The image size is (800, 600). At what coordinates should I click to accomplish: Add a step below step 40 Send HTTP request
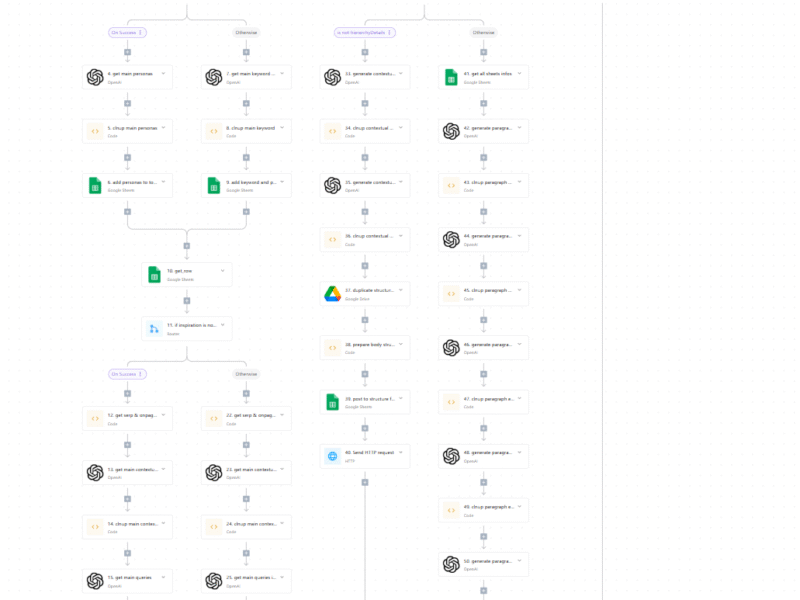click(365, 482)
